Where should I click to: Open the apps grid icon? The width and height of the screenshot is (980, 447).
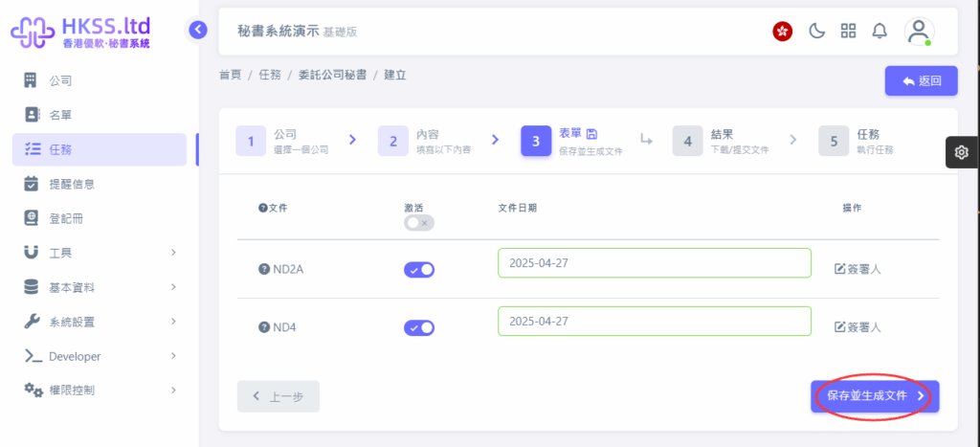[848, 31]
